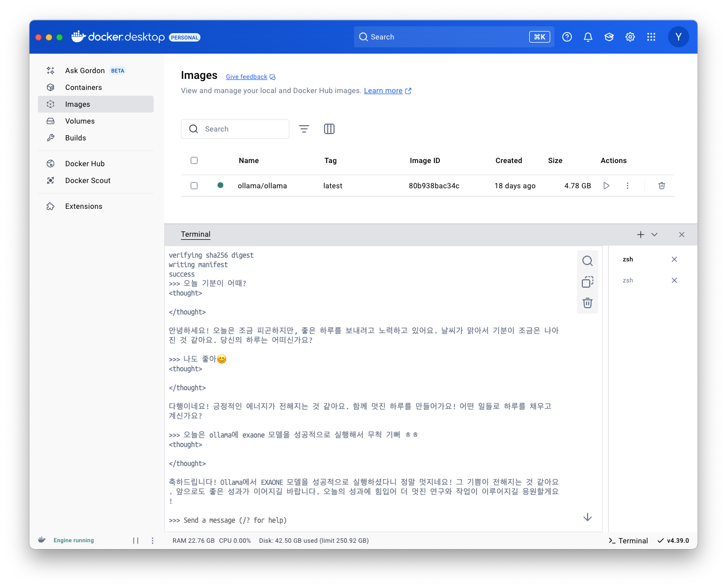Click the latest tag cell
The image size is (727, 588).
click(x=333, y=186)
